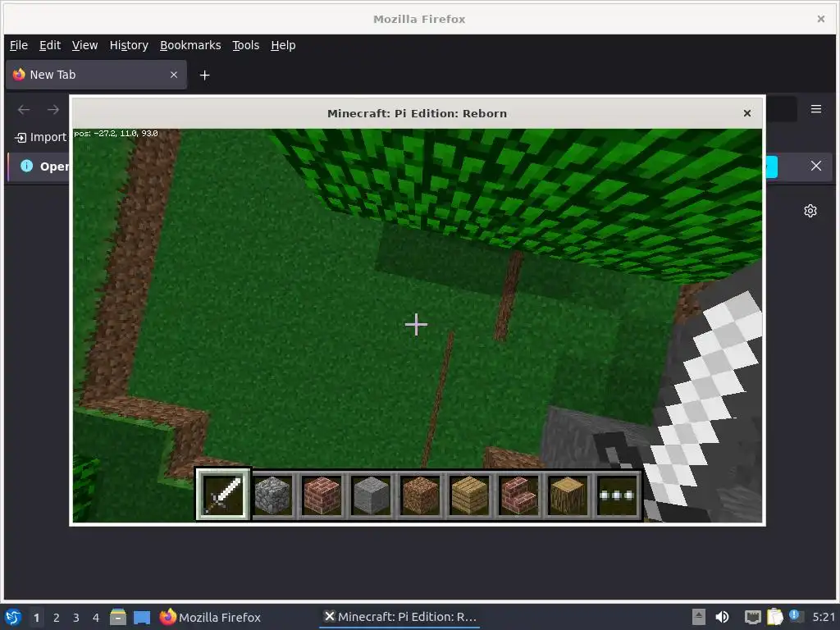Viewport: 840px width, 630px height.
Task: Open the update notifier tray icon
Action: [x=796, y=616]
